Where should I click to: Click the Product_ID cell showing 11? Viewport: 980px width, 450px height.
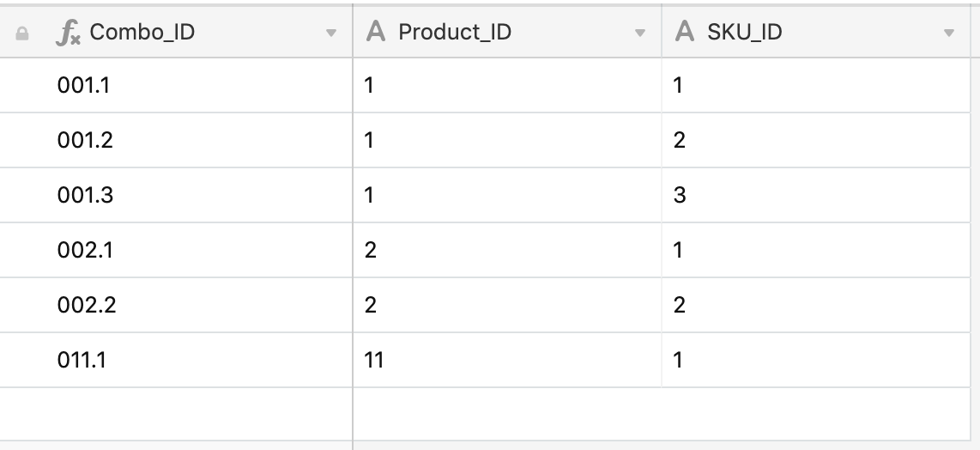click(507, 361)
